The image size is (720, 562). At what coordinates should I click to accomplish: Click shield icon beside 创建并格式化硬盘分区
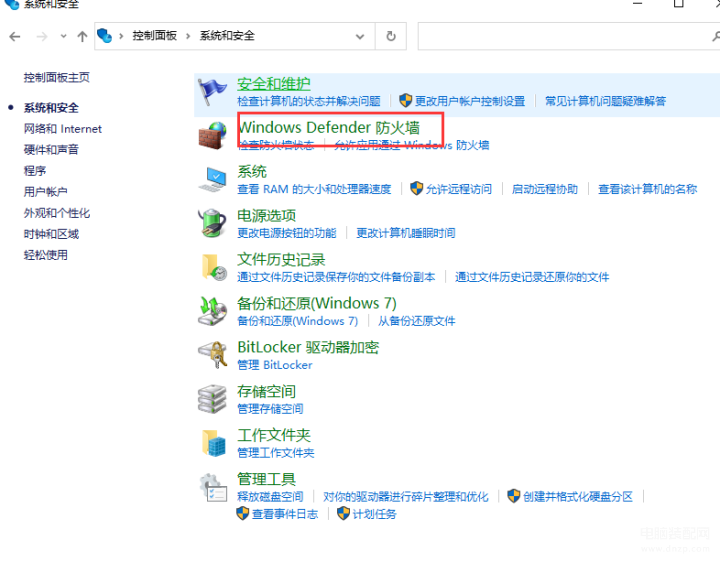tap(514, 496)
